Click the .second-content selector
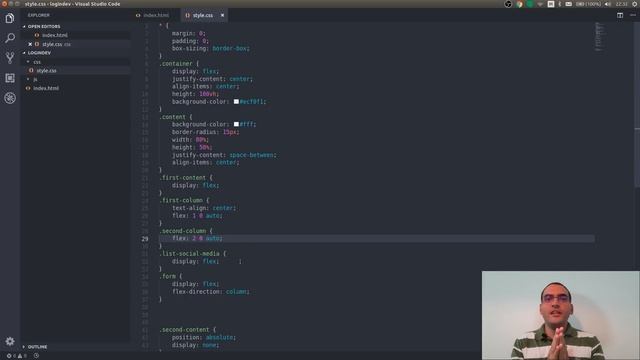The image size is (640, 360). (184, 330)
